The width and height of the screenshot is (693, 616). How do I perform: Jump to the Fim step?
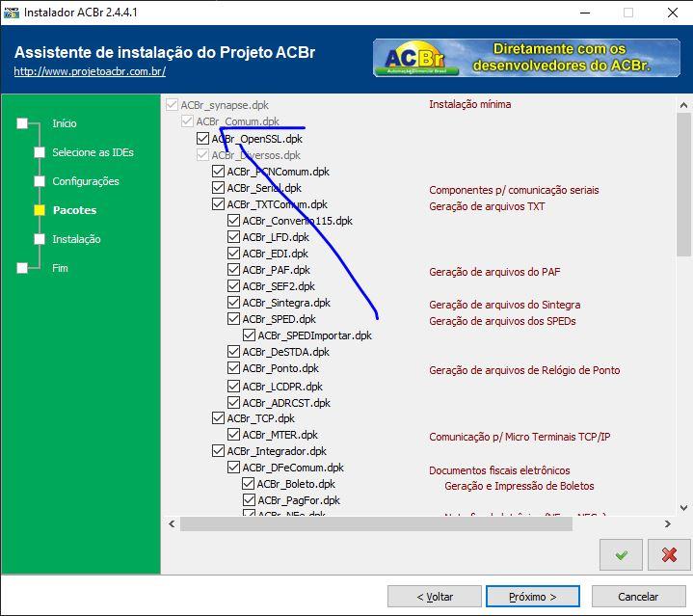coord(60,268)
